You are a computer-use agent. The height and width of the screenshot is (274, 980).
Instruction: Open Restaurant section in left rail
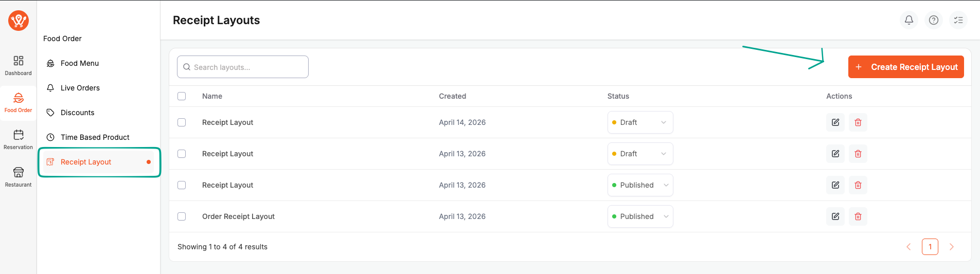pos(18,176)
